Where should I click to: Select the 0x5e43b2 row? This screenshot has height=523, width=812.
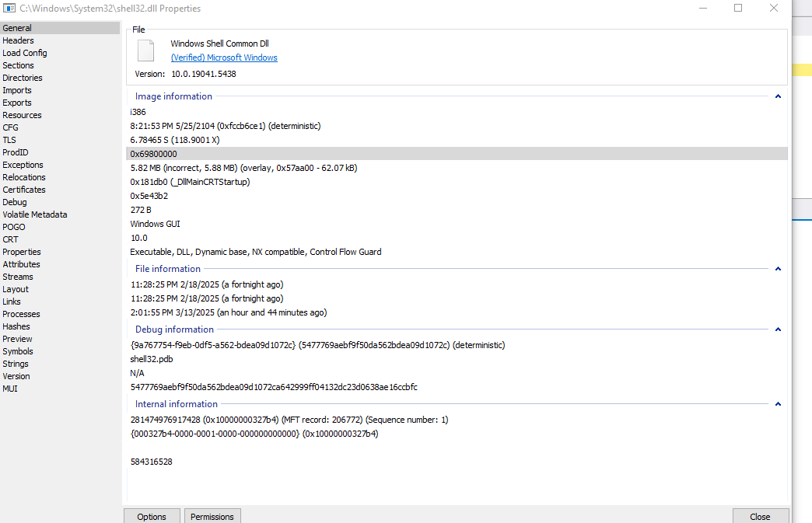click(457, 196)
